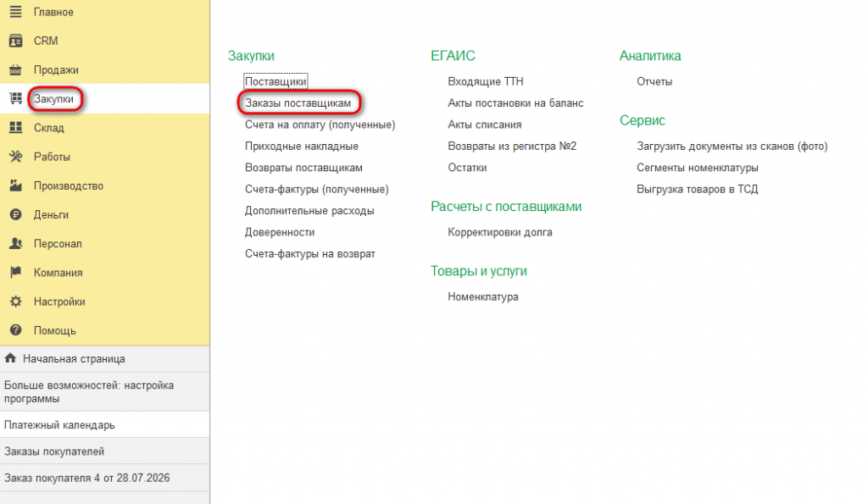Click the Деньги ruble coin icon
Image resolution: width=868 pixels, height=504 pixels.
[x=15, y=214]
